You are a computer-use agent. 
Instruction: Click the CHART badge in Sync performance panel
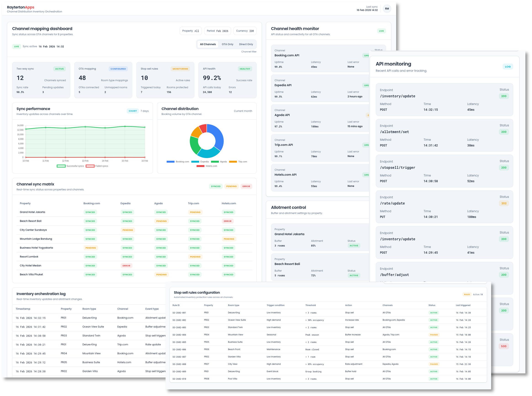133,111
